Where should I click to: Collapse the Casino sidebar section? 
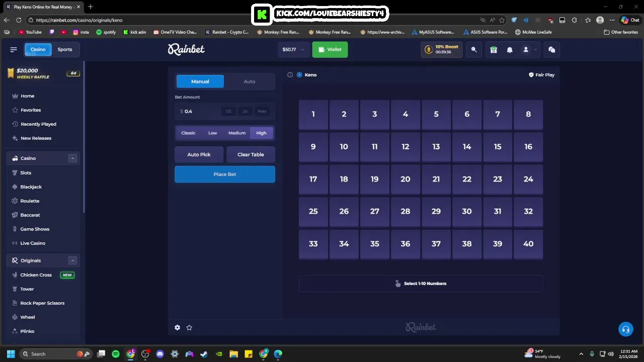click(x=72, y=158)
